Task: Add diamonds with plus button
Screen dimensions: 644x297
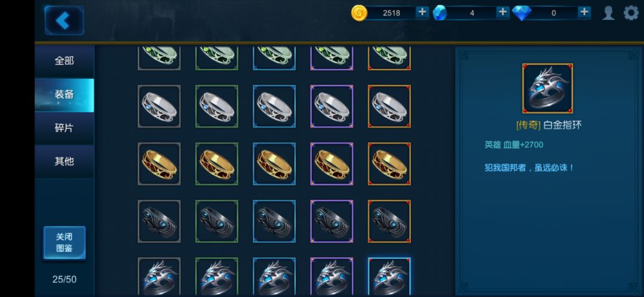Action: (x=584, y=13)
